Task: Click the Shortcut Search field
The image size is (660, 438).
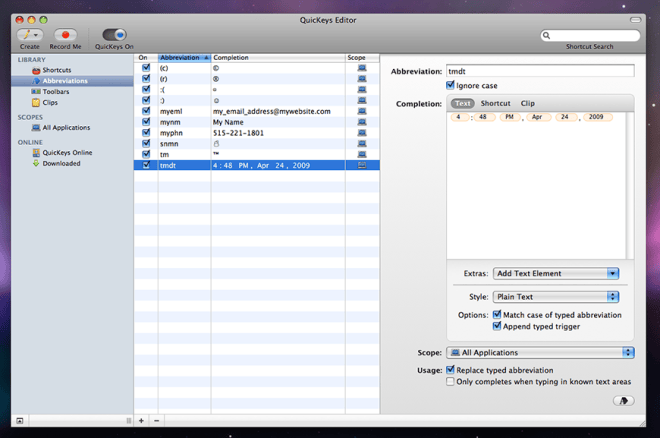Action: pyautogui.click(x=590, y=35)
